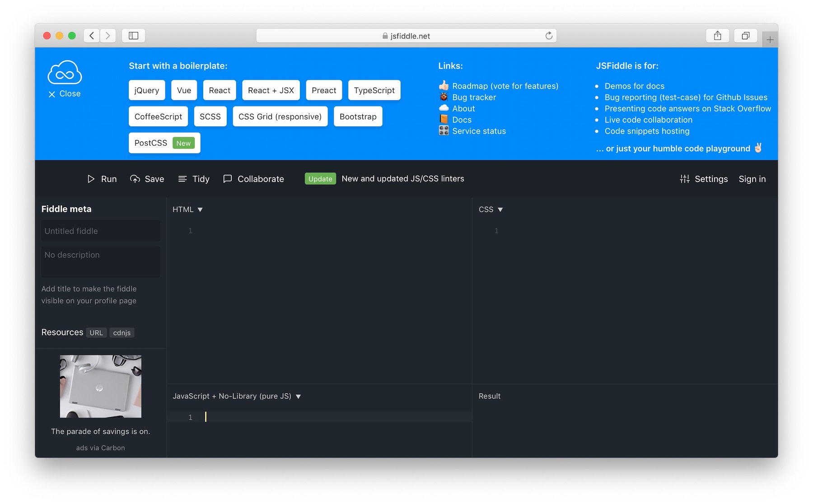813x504 pixels.
Task: Toggle the Safari sidebar icon
Action: point(133,35)
